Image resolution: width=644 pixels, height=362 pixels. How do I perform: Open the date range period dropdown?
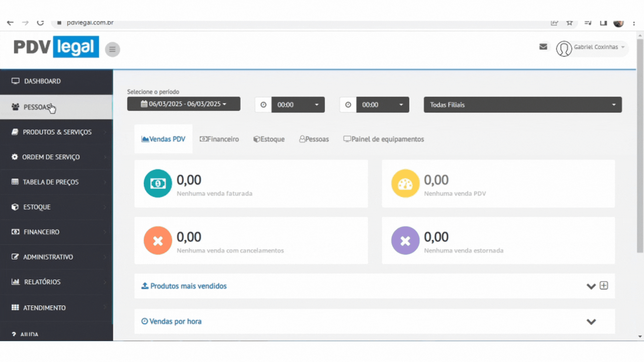[x=183, y=104]
